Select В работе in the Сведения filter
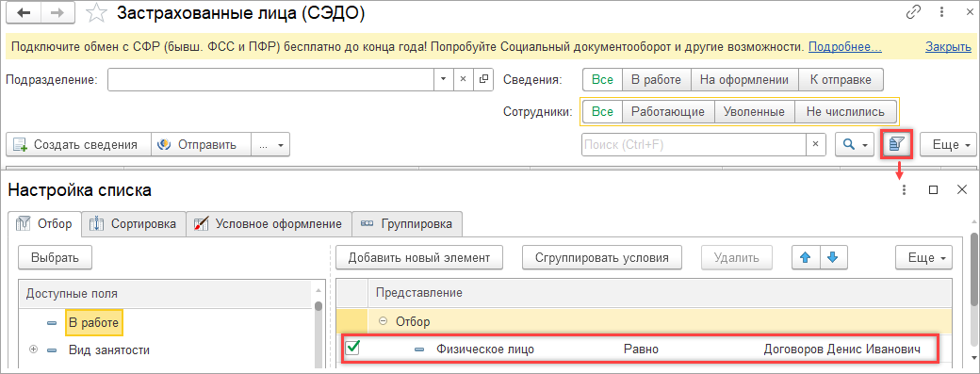This screenshot has width=980, height=374. pos(657,79)
